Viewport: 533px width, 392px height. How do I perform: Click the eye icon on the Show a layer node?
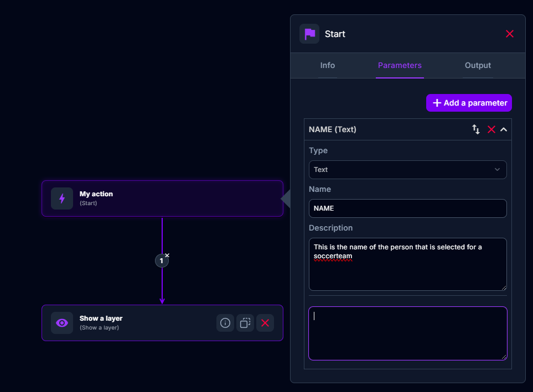point(62,323)
